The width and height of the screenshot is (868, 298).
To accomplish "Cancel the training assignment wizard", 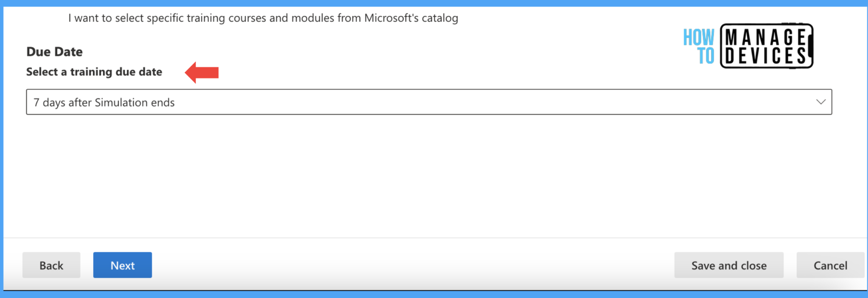I will point(830,265).
